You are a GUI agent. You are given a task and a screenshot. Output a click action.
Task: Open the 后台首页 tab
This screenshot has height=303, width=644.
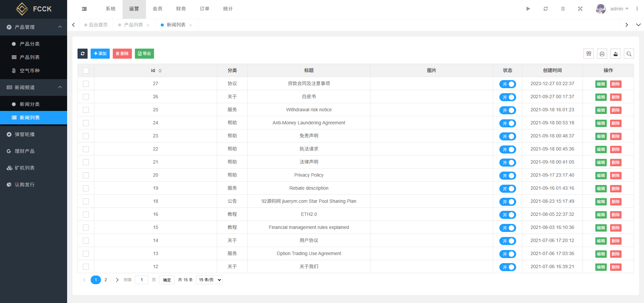[x=96, y=25]
